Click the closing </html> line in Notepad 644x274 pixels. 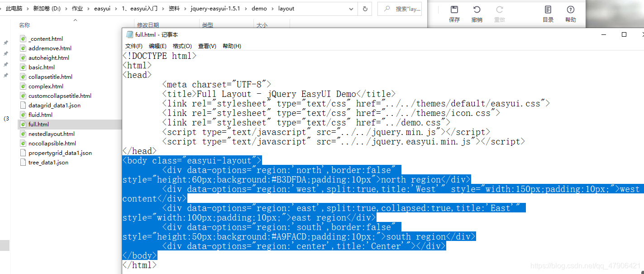click(140, 265)
